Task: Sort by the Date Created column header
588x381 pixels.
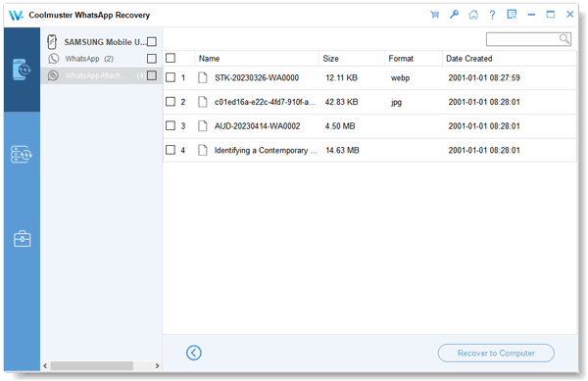Action: 469,59
